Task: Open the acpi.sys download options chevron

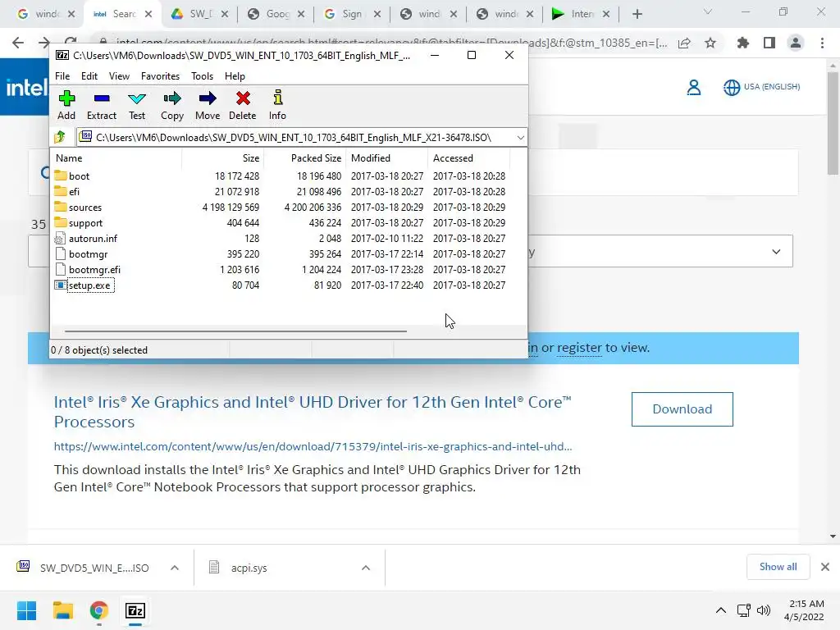Action: [366, 568]
